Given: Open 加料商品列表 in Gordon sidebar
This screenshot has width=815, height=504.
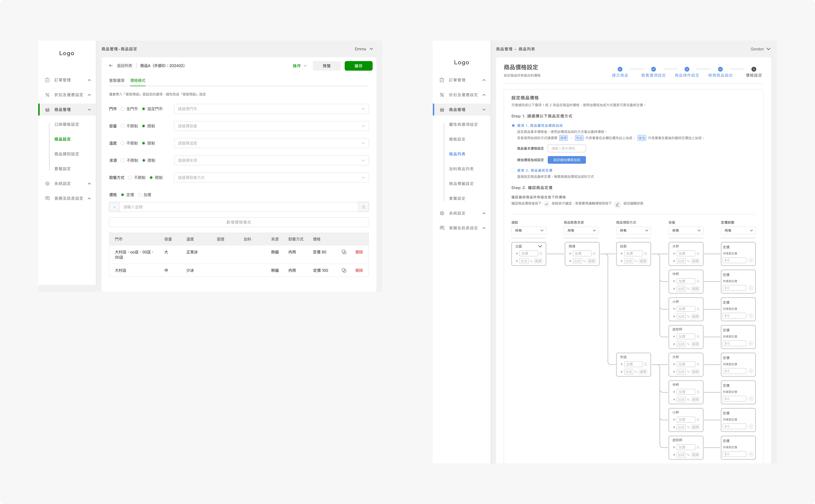Looking at the screenshot, I should click(x=461, y=169).
